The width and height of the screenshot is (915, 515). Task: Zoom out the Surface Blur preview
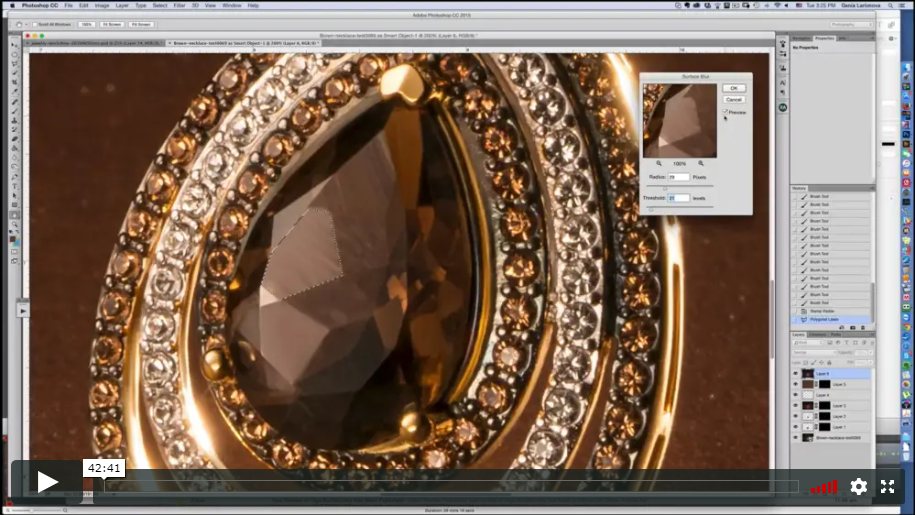coord(659,163)
